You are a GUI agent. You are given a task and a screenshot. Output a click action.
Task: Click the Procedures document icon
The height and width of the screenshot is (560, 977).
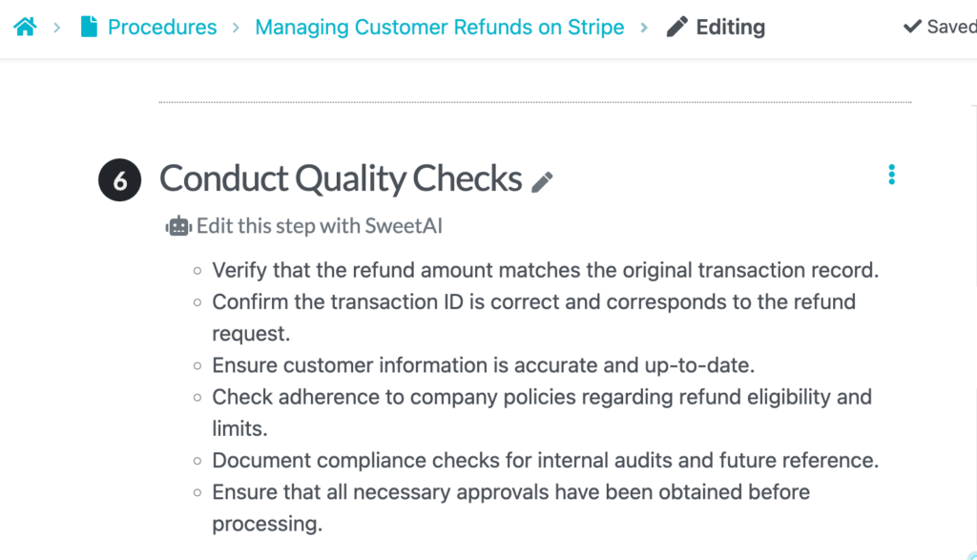click(89, 27)
